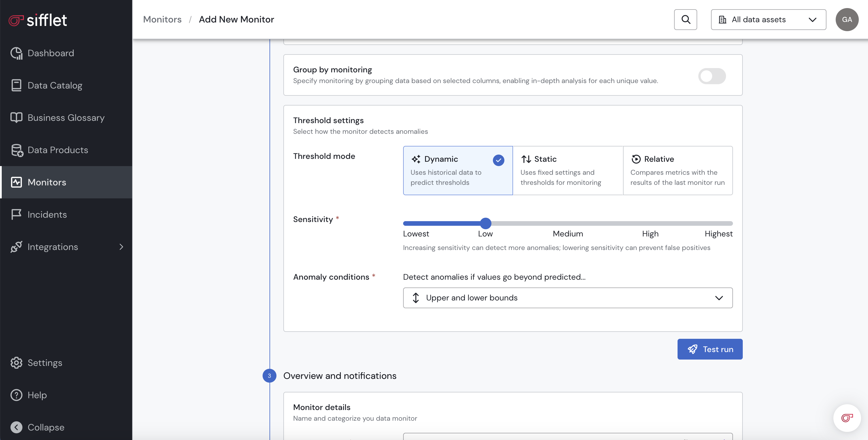The image size is (868, 440).
Task: Select Static threshold mode
Action: (x=568, y=170)
